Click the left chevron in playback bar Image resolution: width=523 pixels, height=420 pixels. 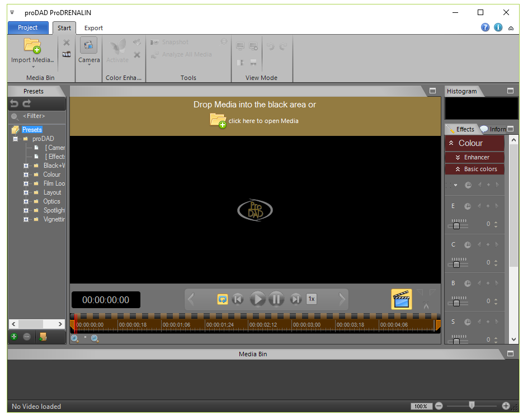click(x=191, y=299)
